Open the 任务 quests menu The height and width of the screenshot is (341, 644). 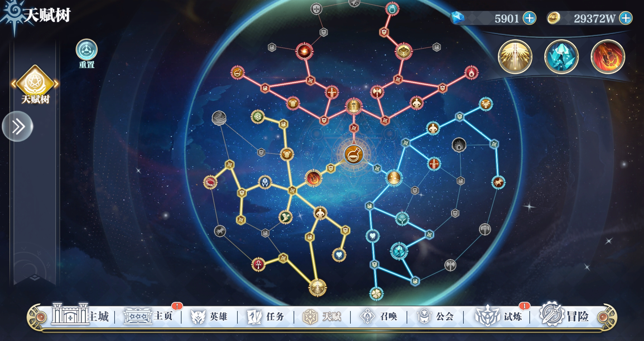point(266,316)
